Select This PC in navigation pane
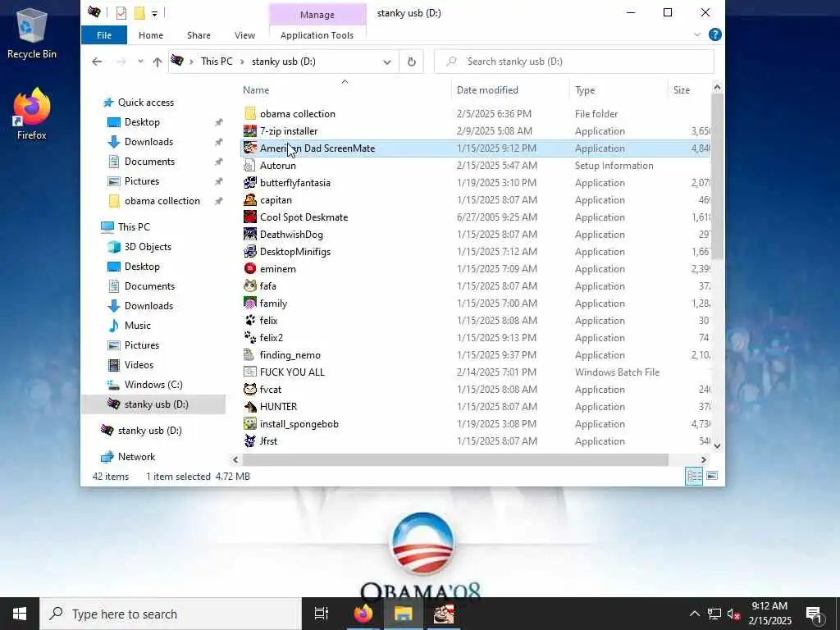Screen dimensions: 840x630 pos(134,227)
